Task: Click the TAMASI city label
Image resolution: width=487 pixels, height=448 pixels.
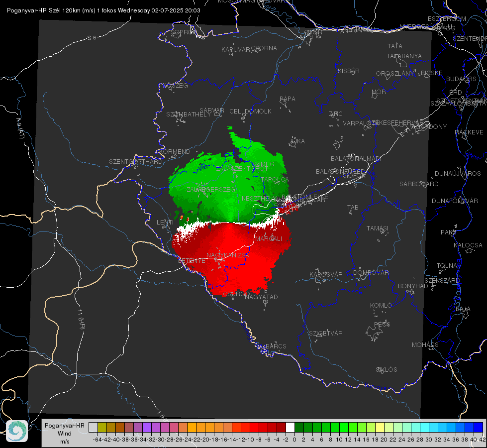Action: 378,228
